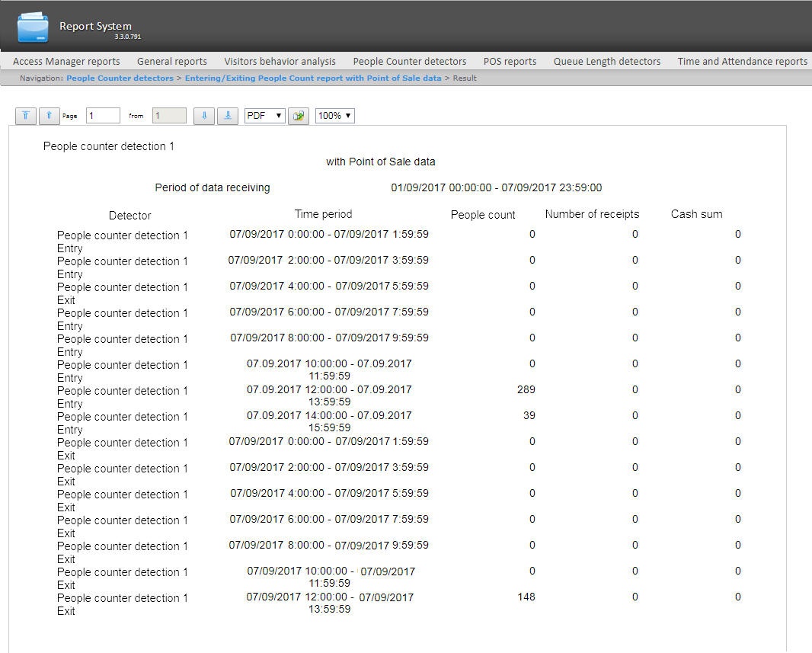Image resolution: width=812 pixels, height=653 pixels.
Task: Open POS reports menu
Action: coord(510,61)
